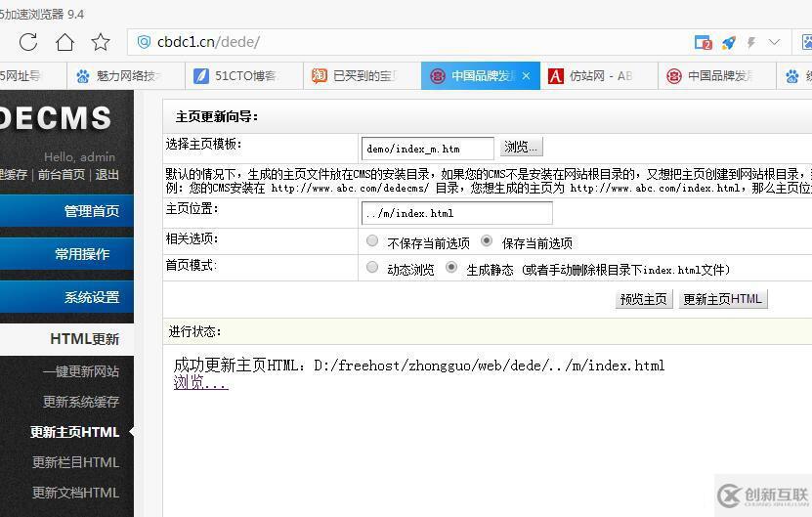Click the 预览主页 button
812x517 pixels.
(x=644, y=299)
